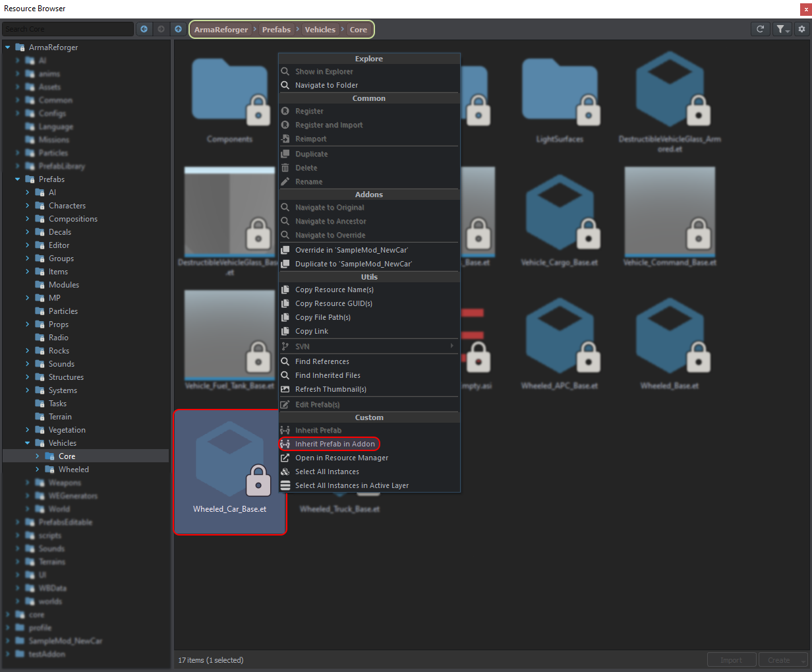This screenshot has width=812, height=672.
Task: Click the copy icon beside Copy Link
Action: pyautogui.click(x=285, y=331)
